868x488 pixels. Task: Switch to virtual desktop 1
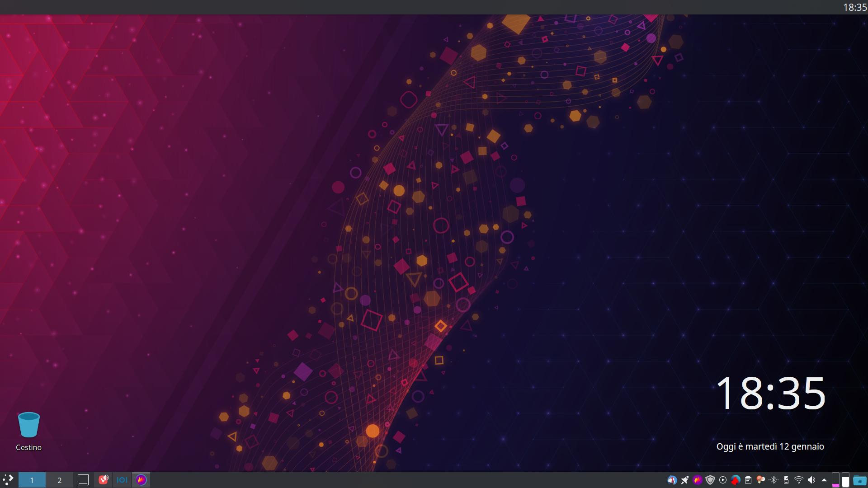point(32,480)
